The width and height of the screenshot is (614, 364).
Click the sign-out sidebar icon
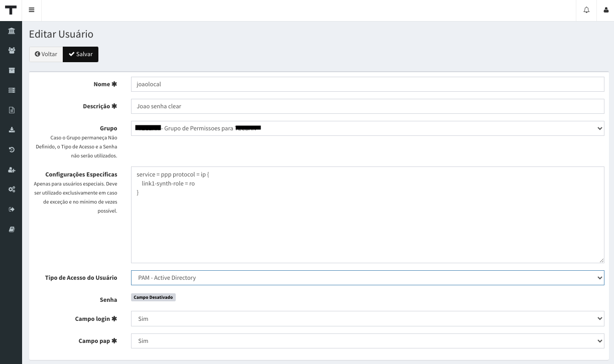pyautogui.click(x=12, y=209)
